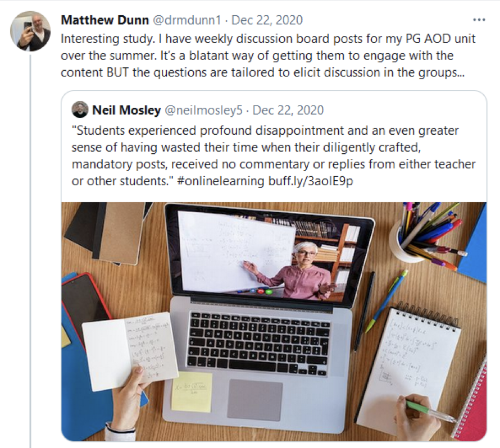Open the quoted text about students' disappointment
This screenshot has height=448, width=500.
coord(274,156)
